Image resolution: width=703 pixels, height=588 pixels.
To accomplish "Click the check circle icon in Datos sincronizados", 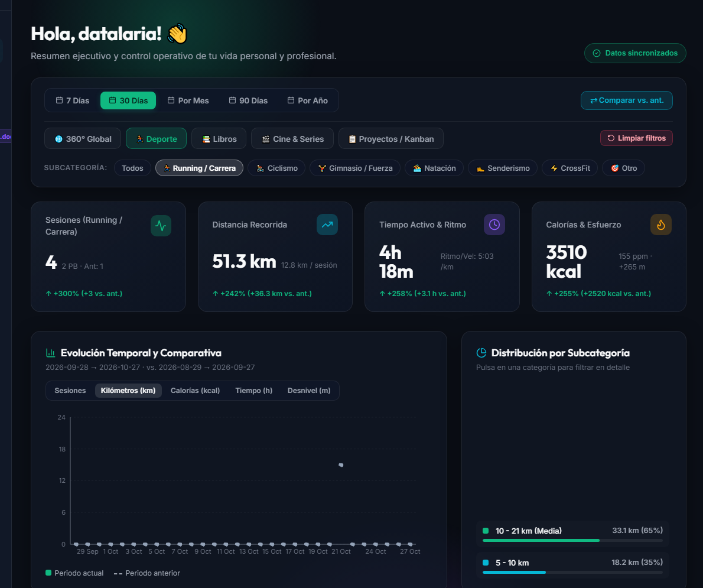I will coord(597,53).
